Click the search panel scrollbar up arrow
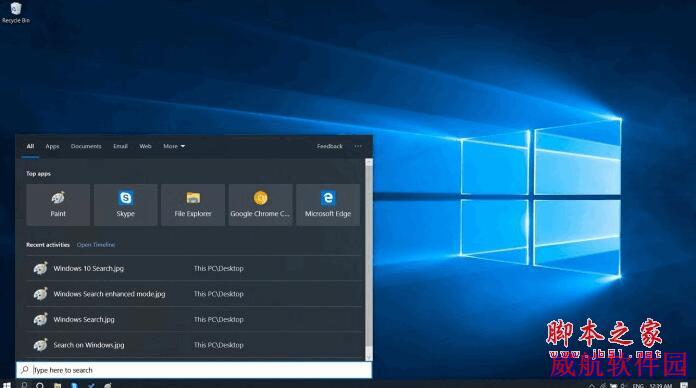Viewport: 696px width, 388px height. pos(369,162)
